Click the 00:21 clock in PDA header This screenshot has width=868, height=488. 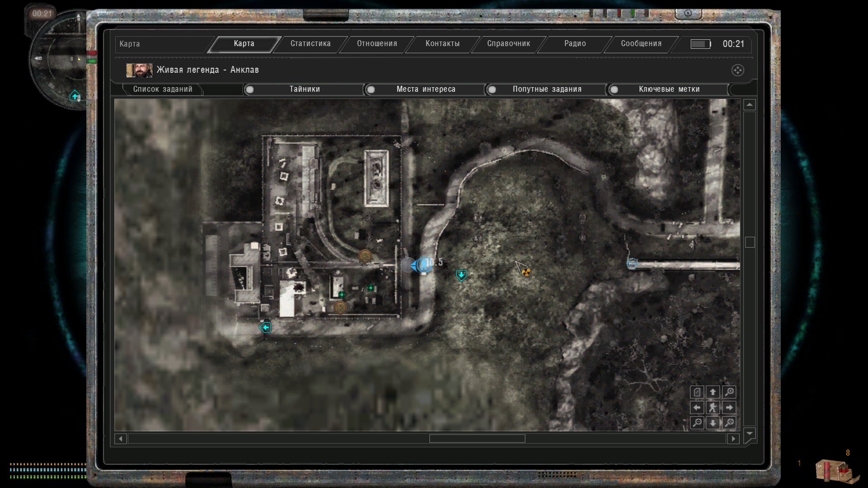[x=733, y=44]
